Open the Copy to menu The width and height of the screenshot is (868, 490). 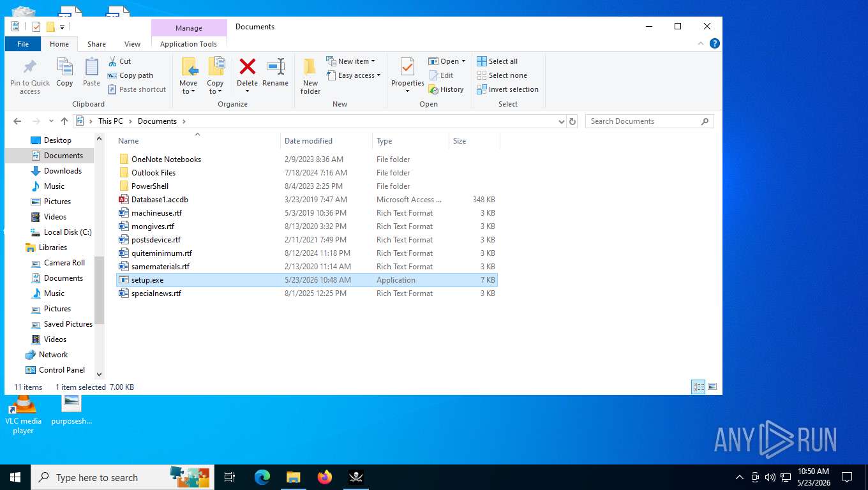pyautogui.click(x=215, y=76)
